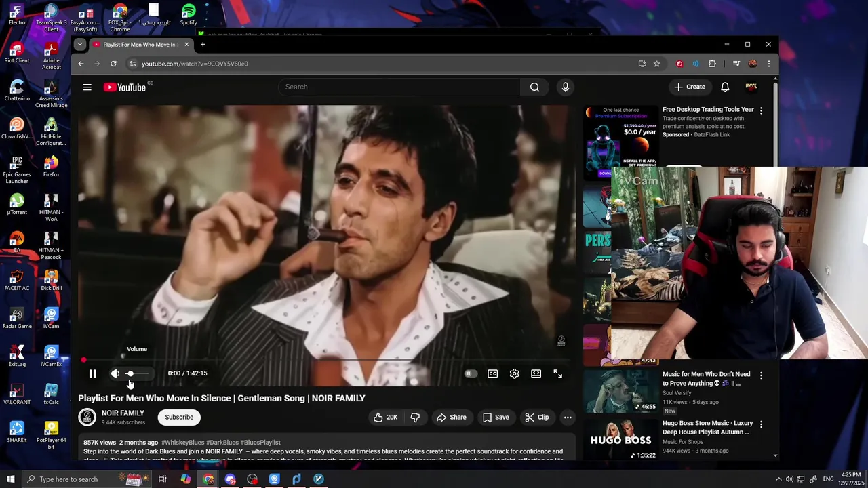Viewport: 868px width, 488px height.
Task: Adjust the volume slider
Action: [x=137, y=373]
